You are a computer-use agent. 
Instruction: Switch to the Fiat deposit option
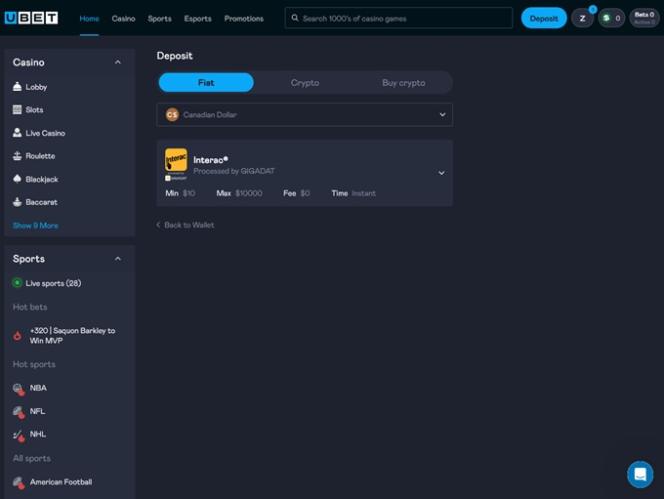pos(206,83)
